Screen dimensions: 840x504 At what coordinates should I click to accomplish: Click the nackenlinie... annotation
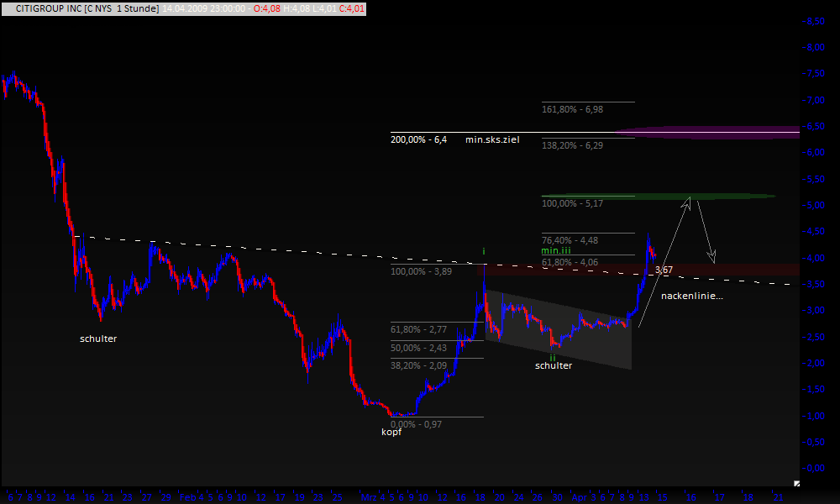[x=692, y=296]
